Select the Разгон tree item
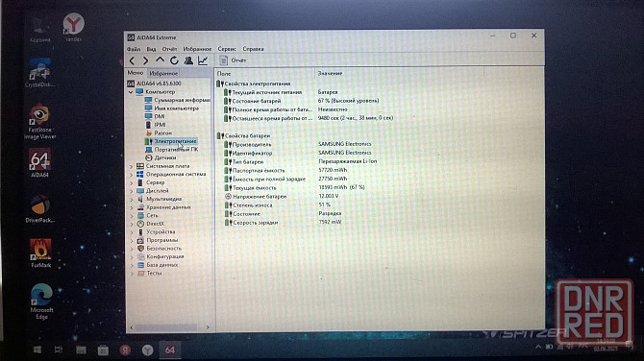 coord(159,132)
